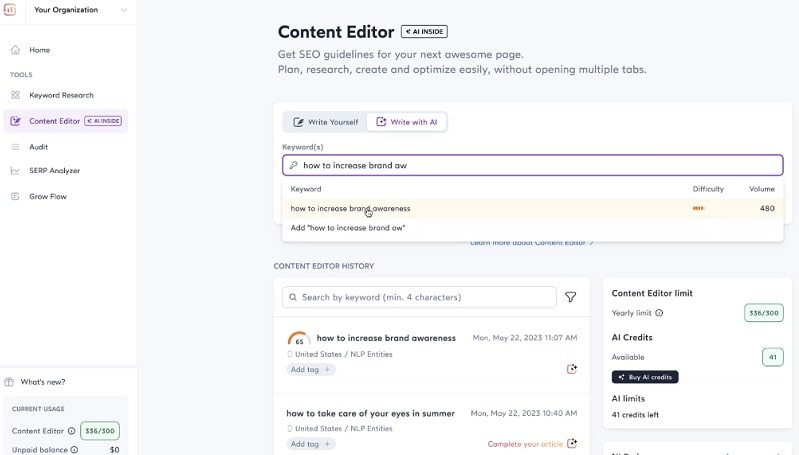
Task: Click the date Mon, May 22, 2023 11:07 AM
Action: (525, 338)
